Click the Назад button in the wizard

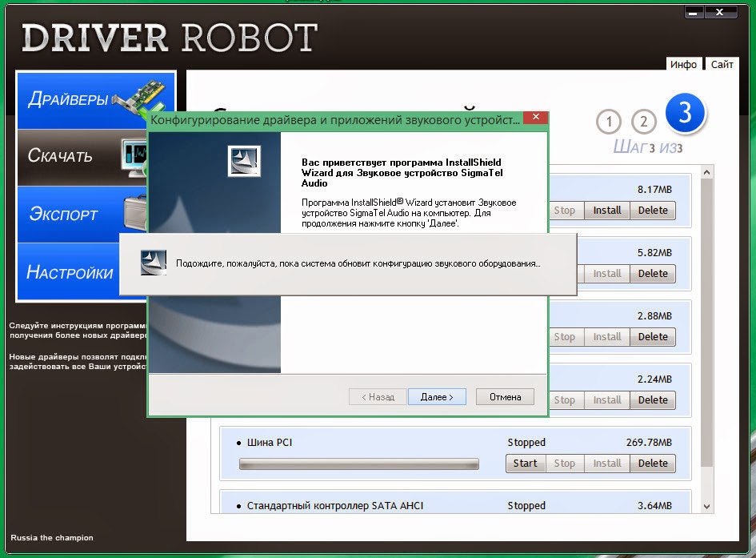click(378, 397)
